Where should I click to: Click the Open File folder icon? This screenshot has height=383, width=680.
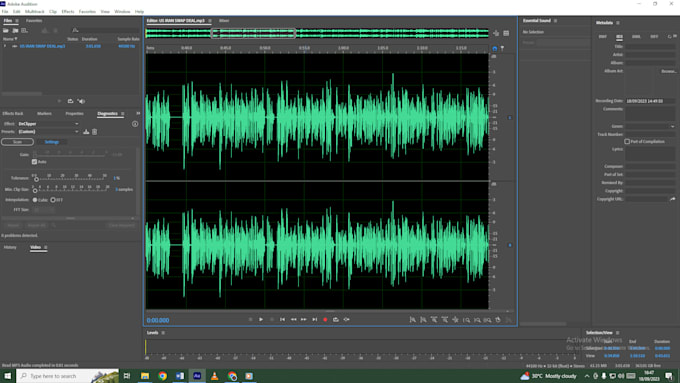tap(6, 30)
